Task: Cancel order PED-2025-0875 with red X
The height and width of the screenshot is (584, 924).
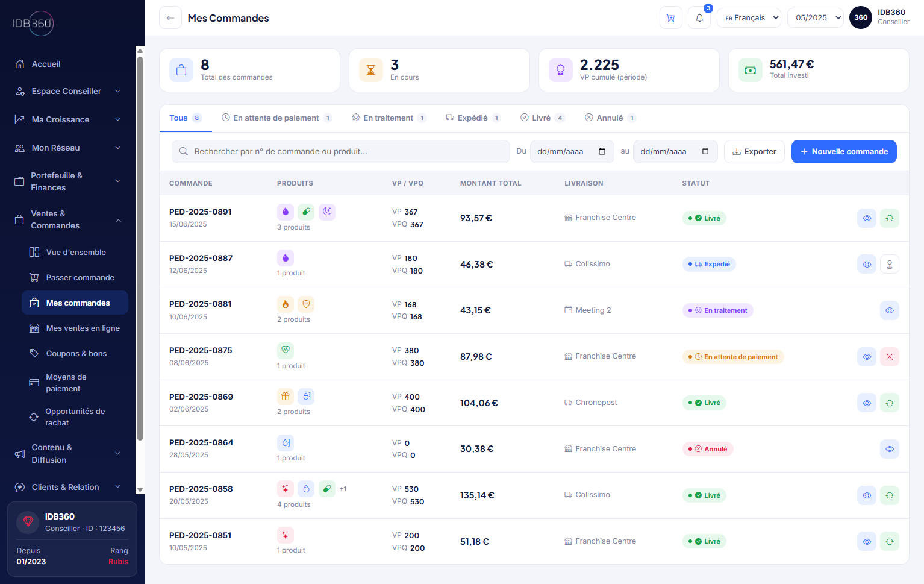Action: (890, 357)
